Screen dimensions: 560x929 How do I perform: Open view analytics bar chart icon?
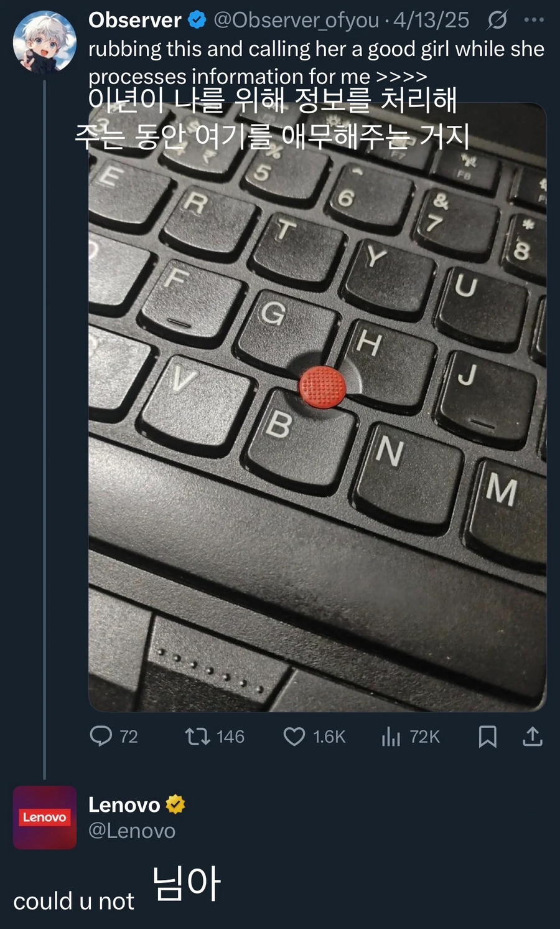point(391,737)
